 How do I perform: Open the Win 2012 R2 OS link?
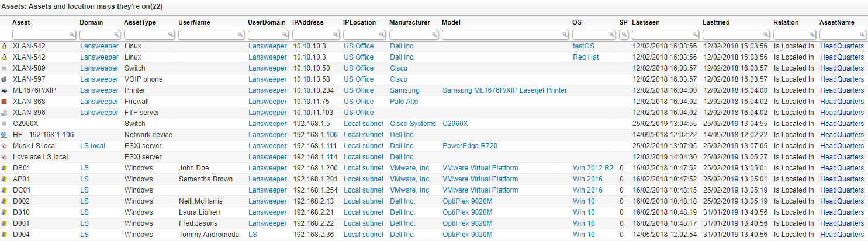click(593, 168)
